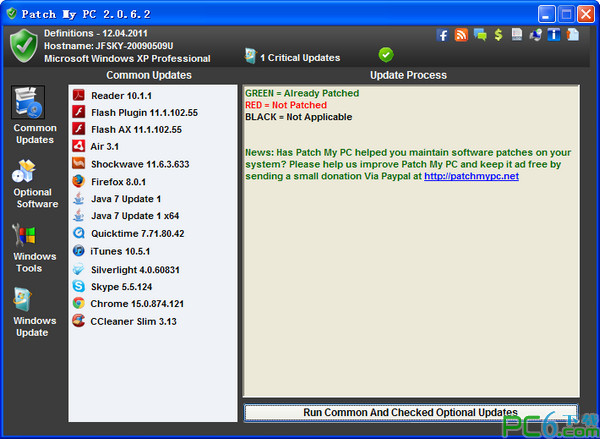Viewport: 600px width, 439px height.
Task: Click the Definitions - 12.04.2011 text
Action: (96, 33)
